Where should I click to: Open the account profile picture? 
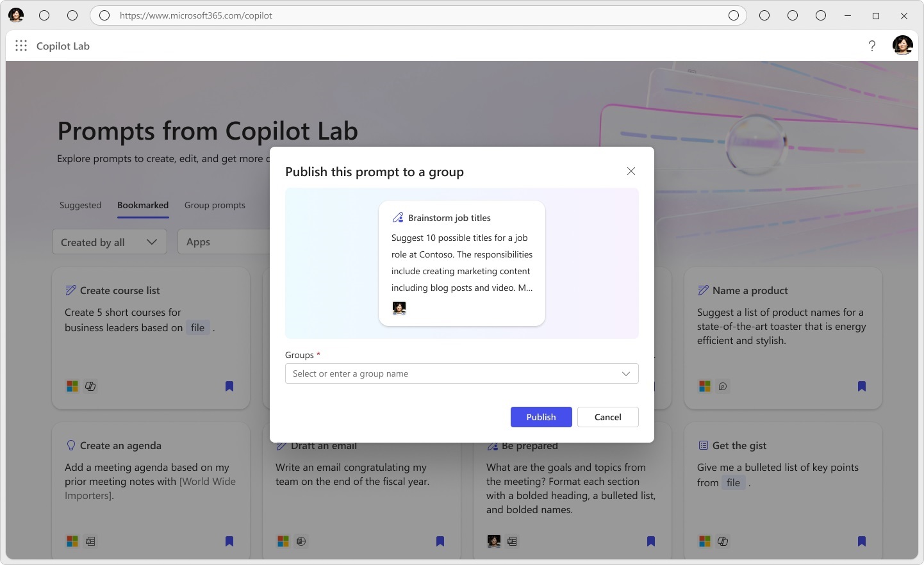(x=902, y=45)
